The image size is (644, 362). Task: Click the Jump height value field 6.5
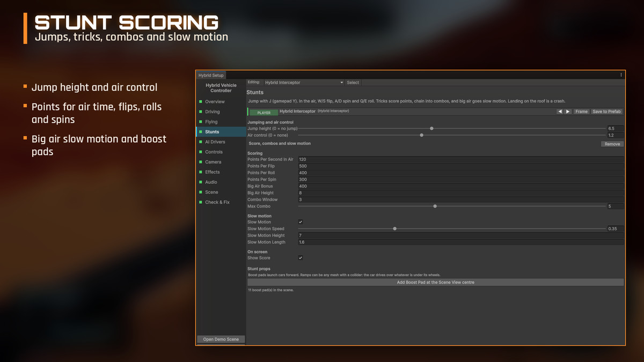615,129
